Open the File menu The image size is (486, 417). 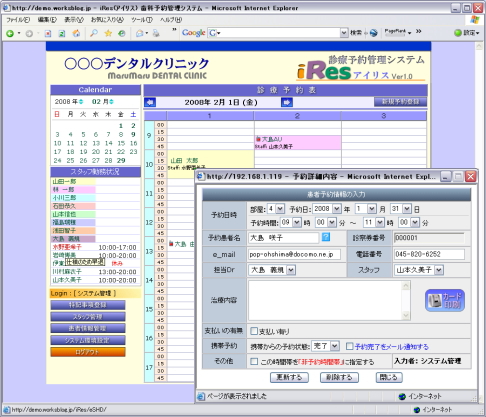(x=18, y=20)
